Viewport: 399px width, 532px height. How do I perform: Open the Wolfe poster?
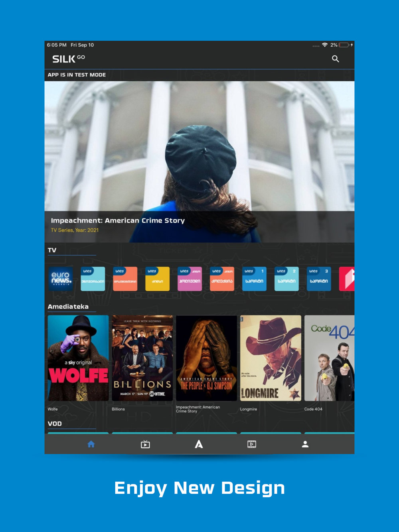[x=78, y=358]
